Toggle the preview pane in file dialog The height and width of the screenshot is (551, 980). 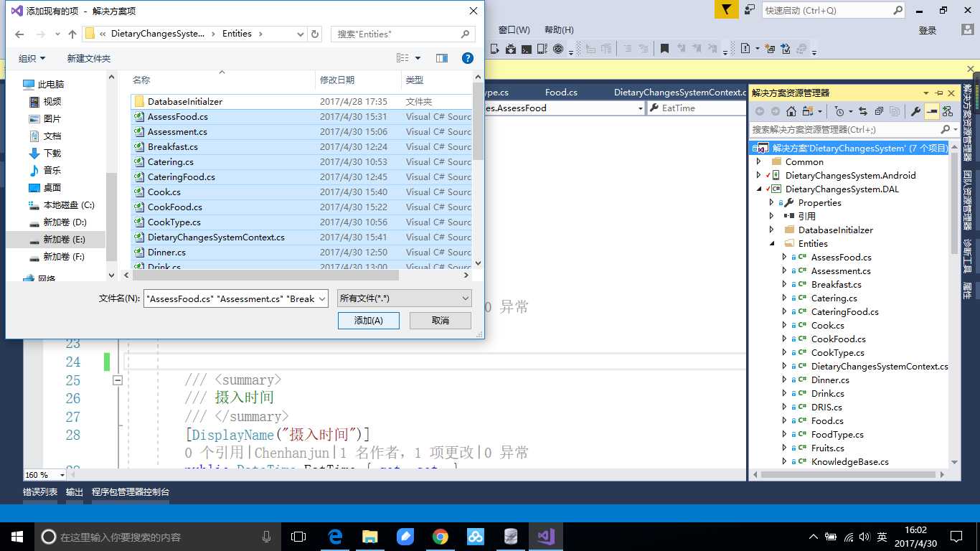(x=442, y=58)
